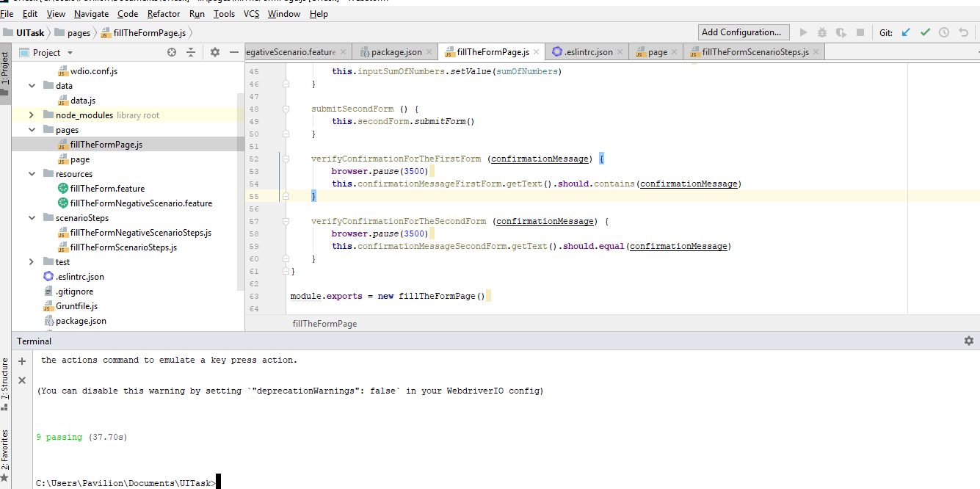This screenshot has height=489, width=980.
Task: Expand the node_modules library root folder
Action: point(32,115)
